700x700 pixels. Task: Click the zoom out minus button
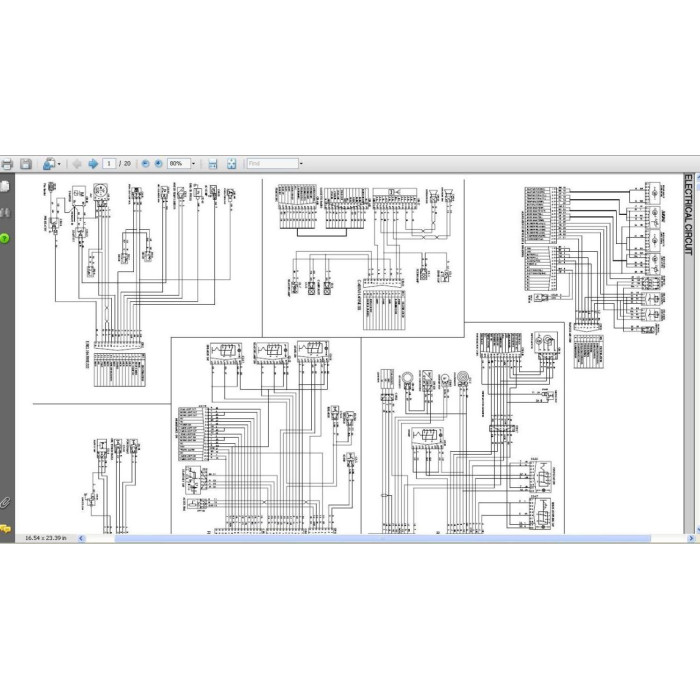point(145,164)
